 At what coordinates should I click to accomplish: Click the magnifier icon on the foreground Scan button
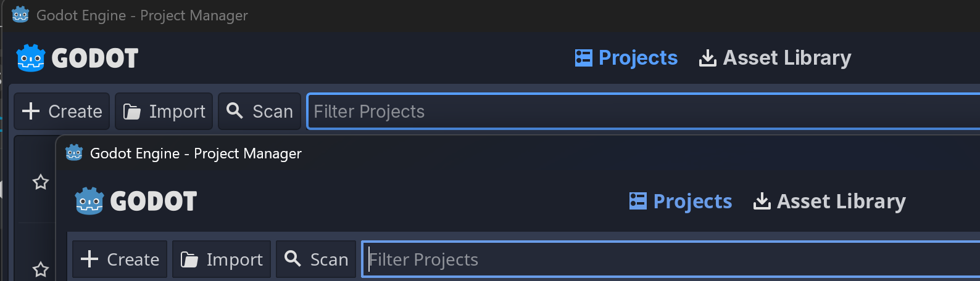[x=293, y=259]
